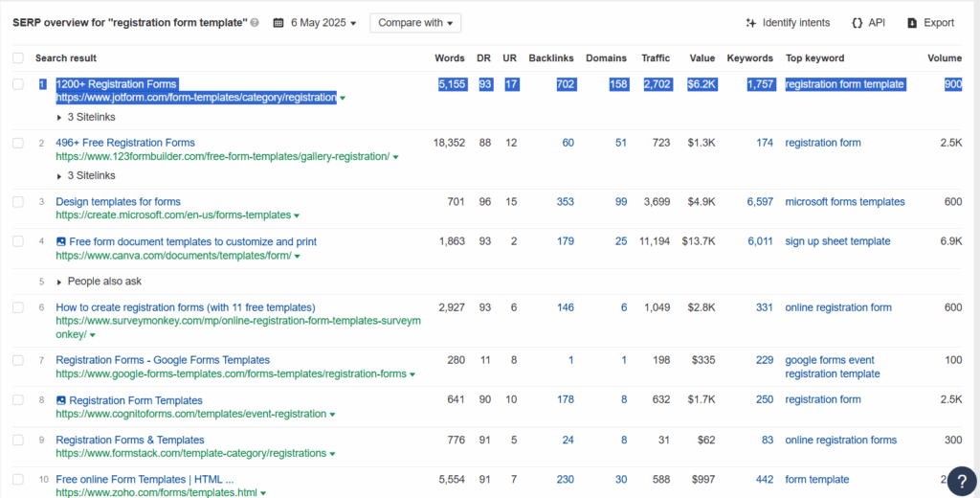Expand 3 Sitelinks under the Jotform result
This screenshot has width=980, height=498.
point(85,117)
